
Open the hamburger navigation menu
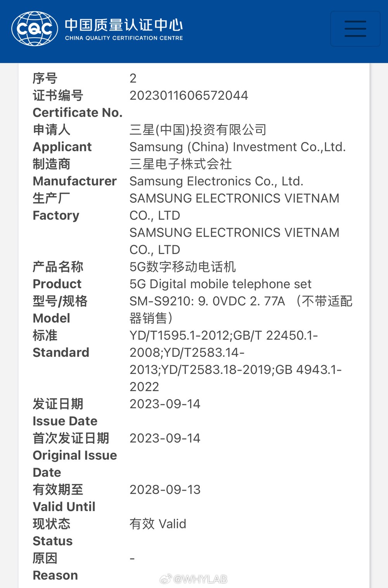tap(355, 29)
